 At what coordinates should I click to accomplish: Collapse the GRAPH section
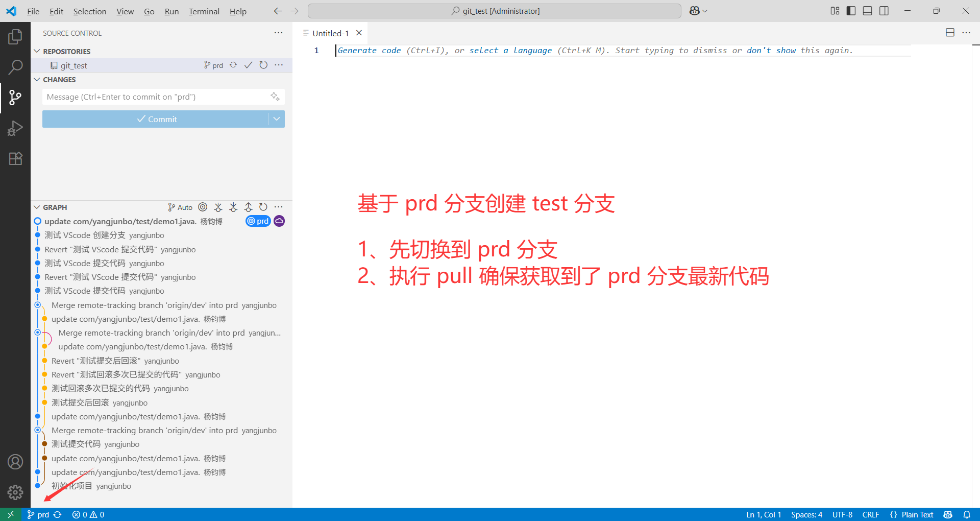pyautogui.click(x=36, y=207)
